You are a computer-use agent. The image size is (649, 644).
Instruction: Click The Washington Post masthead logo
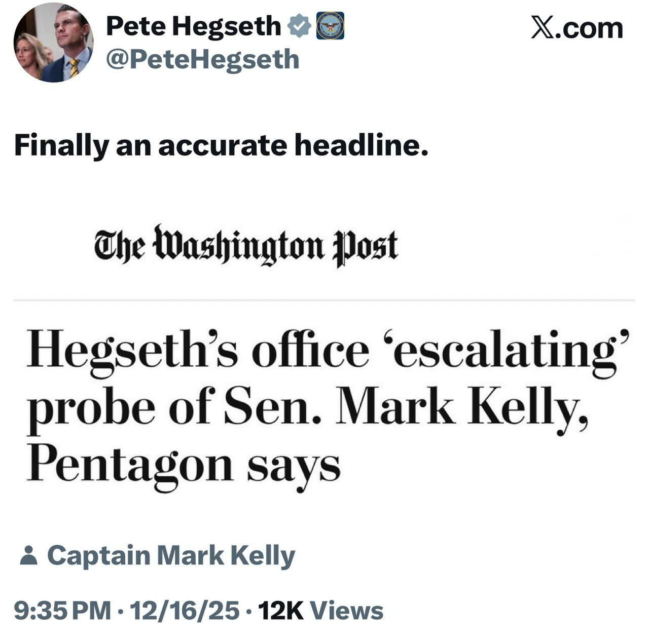pos(246,245)
